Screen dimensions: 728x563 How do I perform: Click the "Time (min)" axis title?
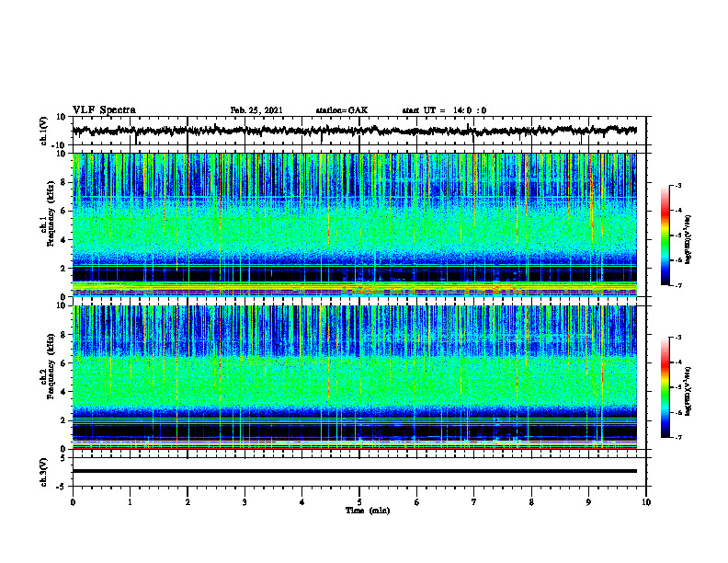[368, 511]
